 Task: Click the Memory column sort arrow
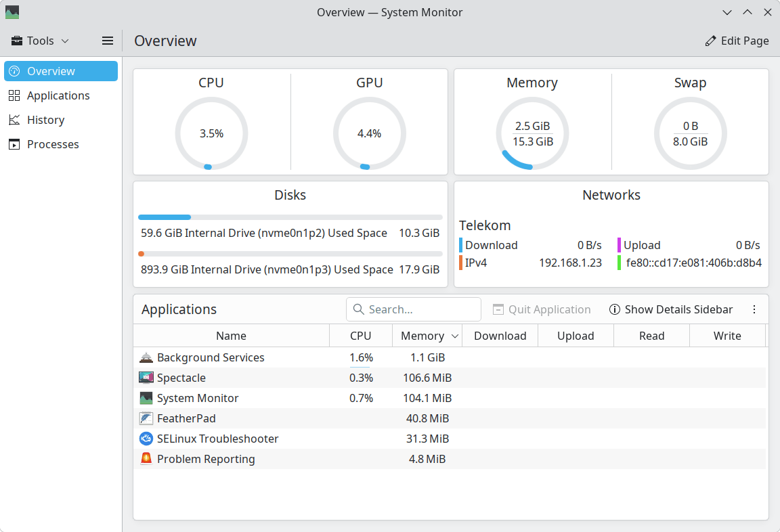click(455, 336)
